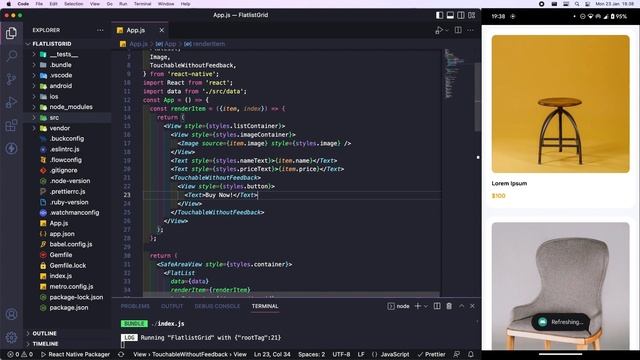640x360 pixels.
Task: Open the Extensions view
Action: [x=11, y=125]
